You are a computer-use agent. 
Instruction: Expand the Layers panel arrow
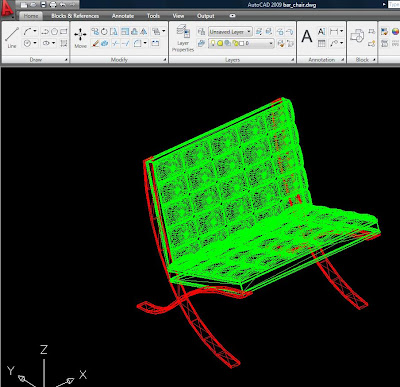pyautogui.click(x=292, y=60)
